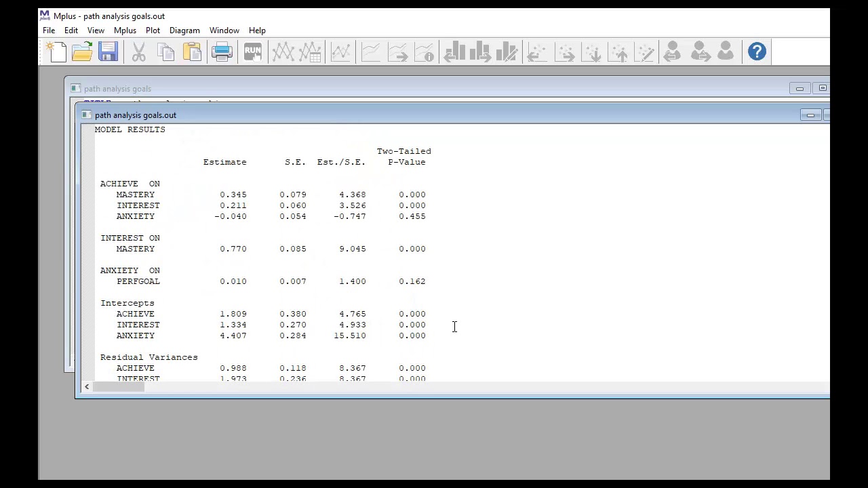
Task: Click the horizontal scrollbar thumb in output window
Action: [119, 387]
